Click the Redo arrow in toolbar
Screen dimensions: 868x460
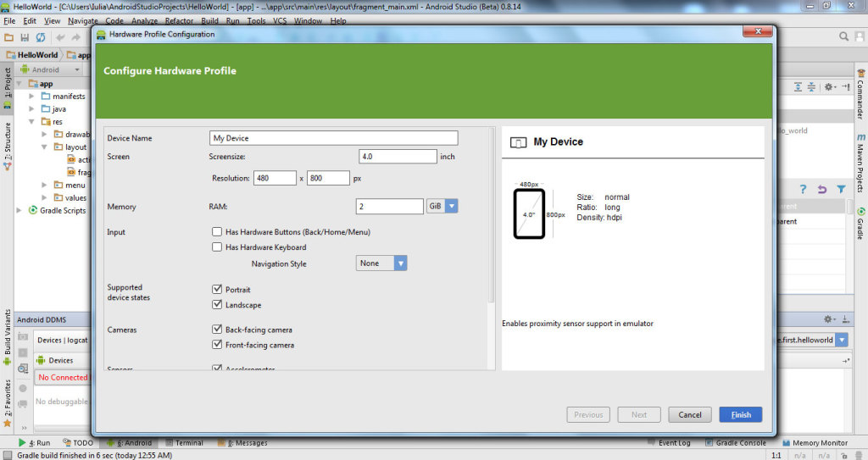point(75,37)
